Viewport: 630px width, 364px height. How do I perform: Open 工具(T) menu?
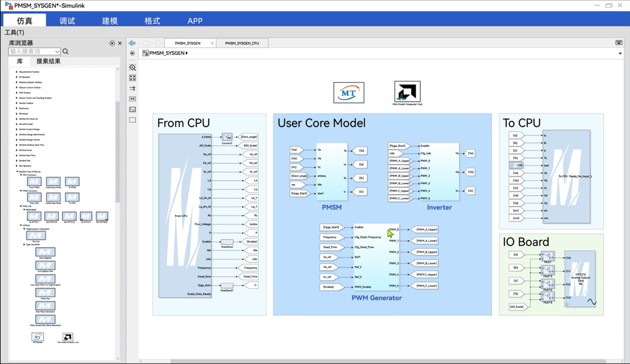pyautogui.click(x=14, y=32)
